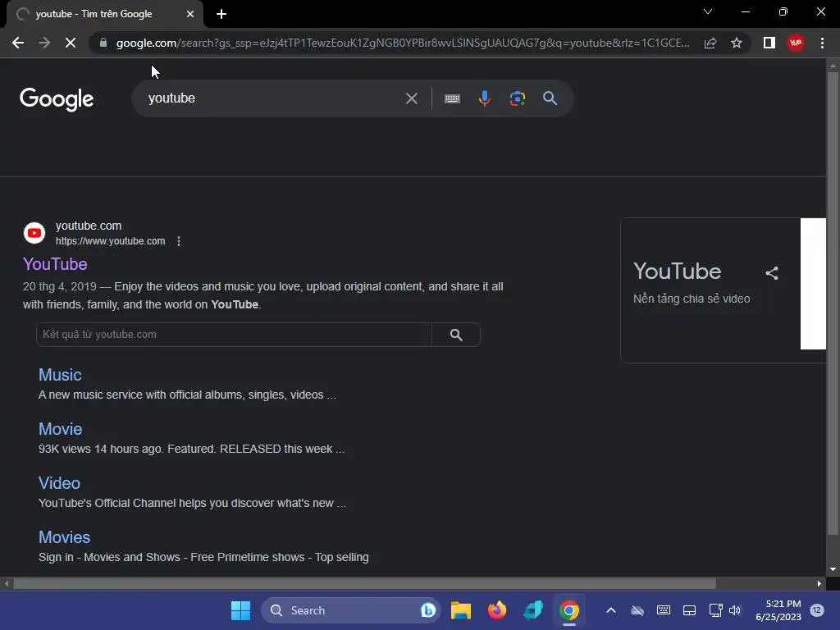Viewport: 840px width, 630px height.
Task: Share this page from the address bar
Action: (710, 43)
